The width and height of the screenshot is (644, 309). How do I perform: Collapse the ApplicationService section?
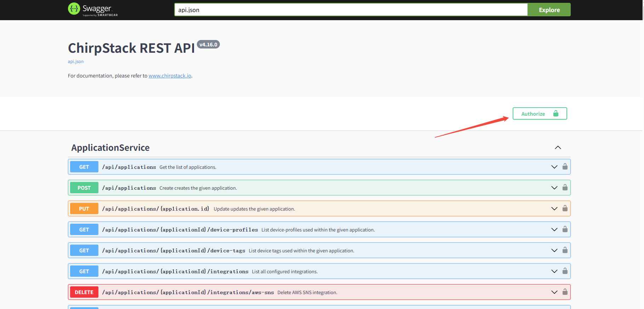point(558,148)
